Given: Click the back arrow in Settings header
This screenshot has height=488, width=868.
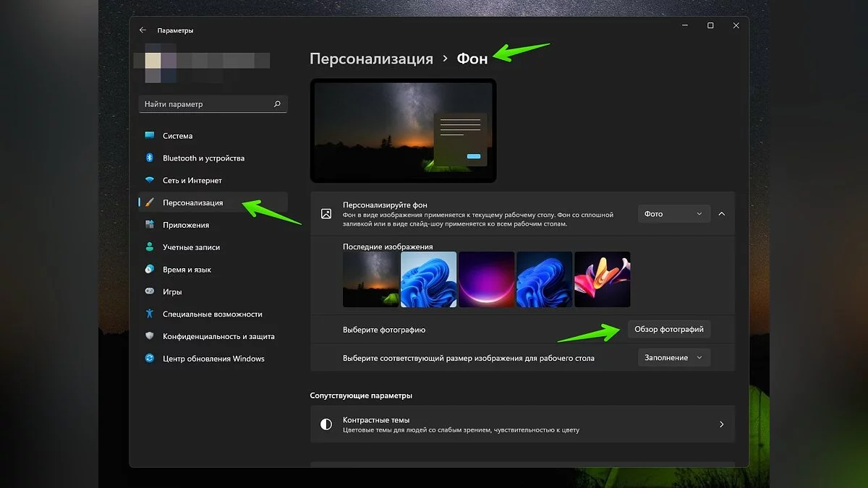Looking at the screenshot, I should pyautogui.click(x=142, y=30).
